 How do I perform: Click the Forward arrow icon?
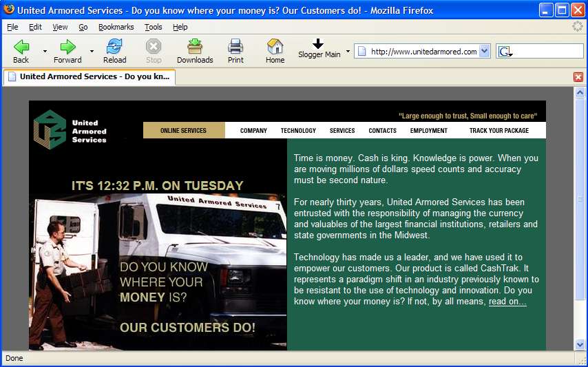(67, 47)
